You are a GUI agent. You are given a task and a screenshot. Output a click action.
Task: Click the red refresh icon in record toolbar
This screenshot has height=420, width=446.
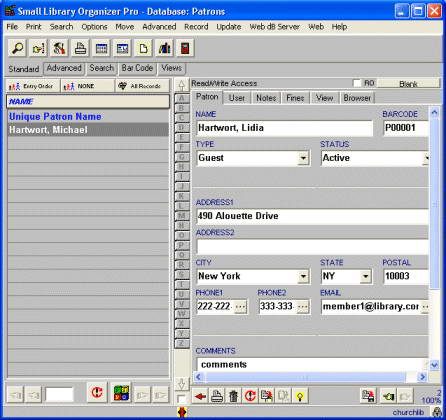coord(250,396)
